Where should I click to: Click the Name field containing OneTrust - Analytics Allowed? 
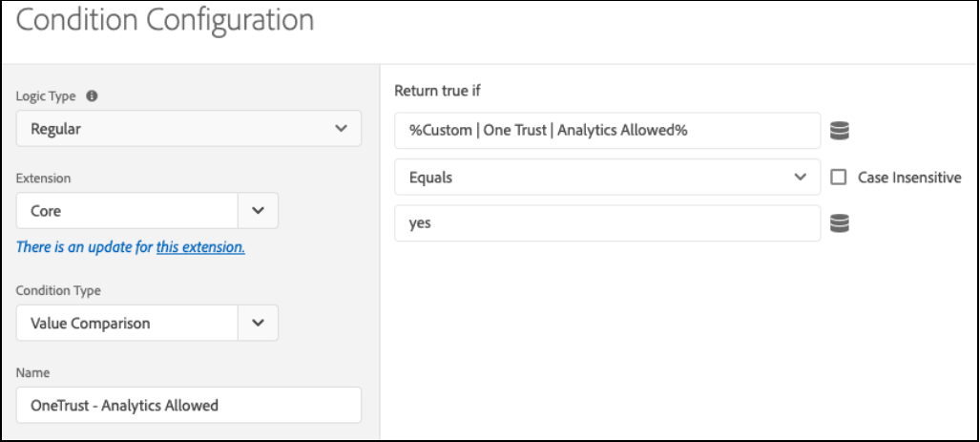[189, 405]
